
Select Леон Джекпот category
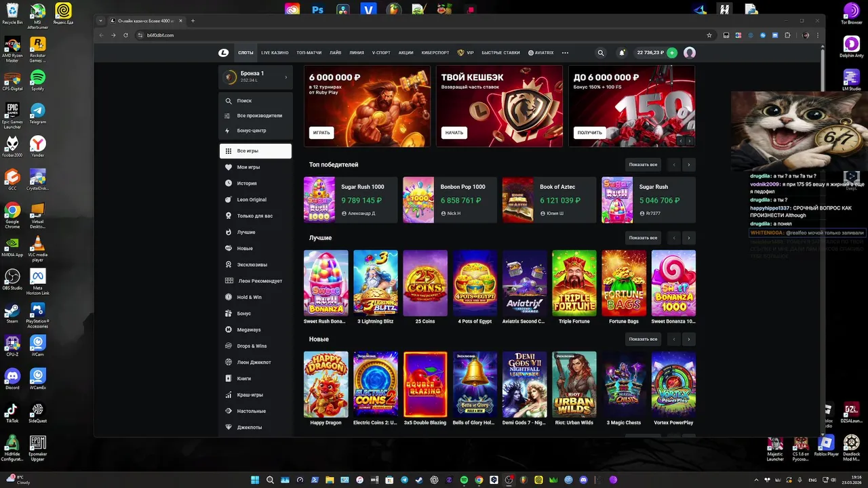[x=256, y=362]
